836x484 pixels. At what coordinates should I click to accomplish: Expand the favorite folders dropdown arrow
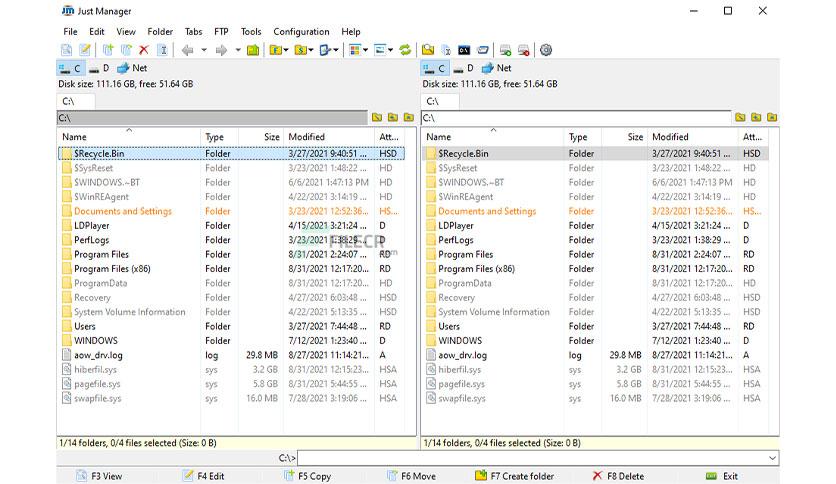(x=286, y=50)
